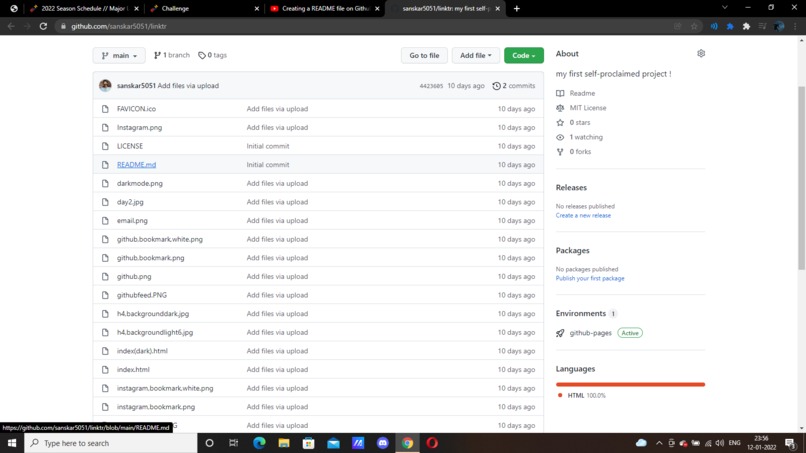Click the volume icon in system tray

click(x=720, y=443)
